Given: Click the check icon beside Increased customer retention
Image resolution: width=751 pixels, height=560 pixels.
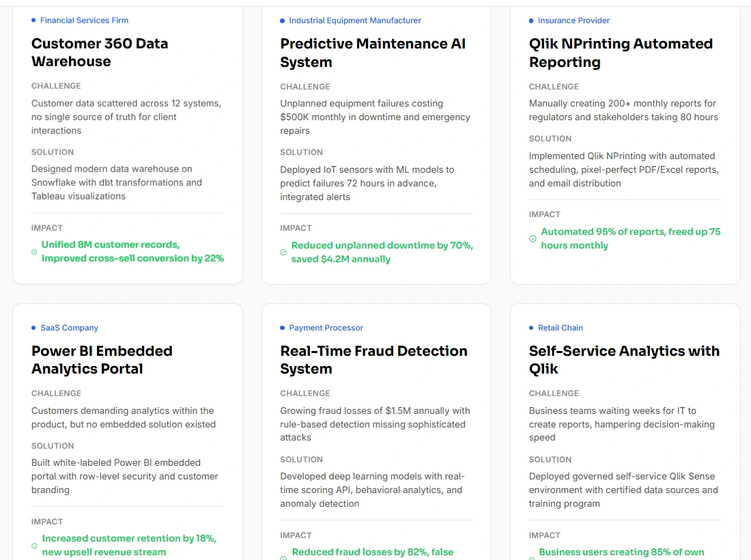Looking at the screenshot, I should tap(34, 546).
